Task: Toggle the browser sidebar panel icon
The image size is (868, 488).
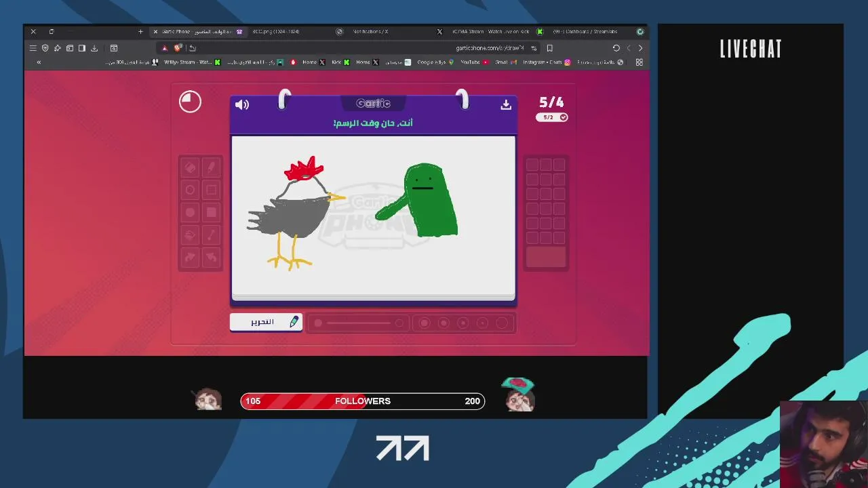Action: coord(82,48)
